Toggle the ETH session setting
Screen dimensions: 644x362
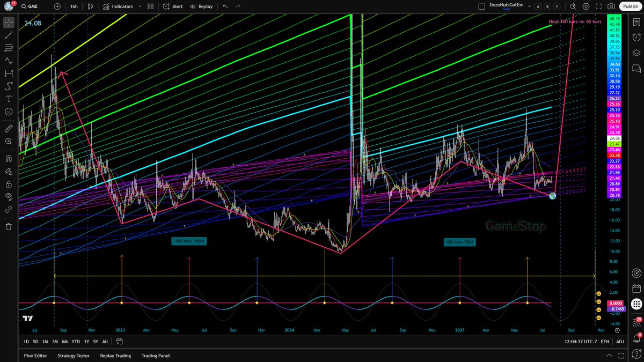point(605,342)
